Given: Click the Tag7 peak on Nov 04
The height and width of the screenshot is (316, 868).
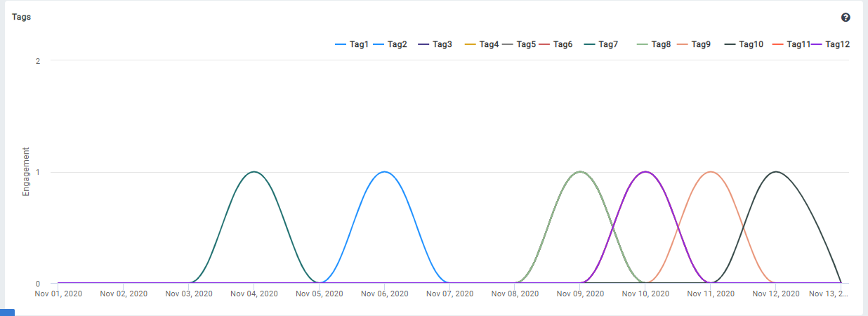Looking at the screenshot, I should pyautogui.click(x=254, y=172).
